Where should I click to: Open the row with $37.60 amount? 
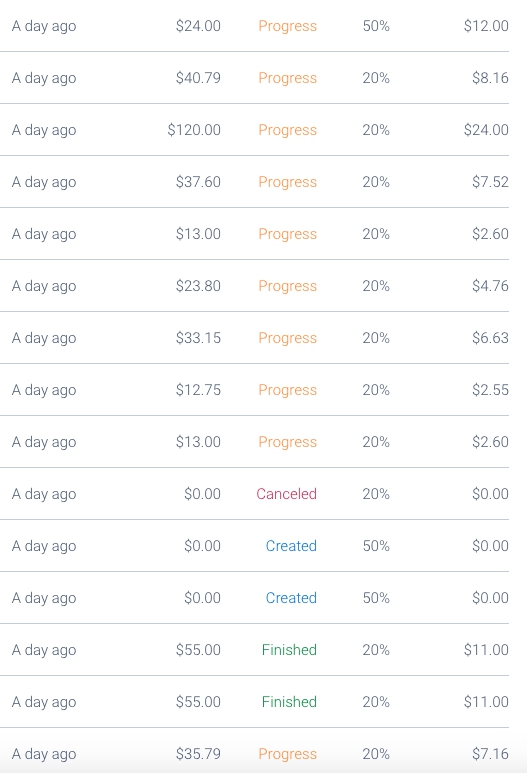click(254, 182)
